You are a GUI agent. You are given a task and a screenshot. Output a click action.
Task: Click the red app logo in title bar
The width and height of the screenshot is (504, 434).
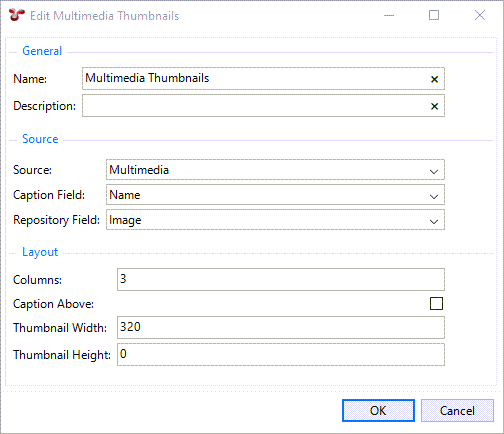coord(17,15)
